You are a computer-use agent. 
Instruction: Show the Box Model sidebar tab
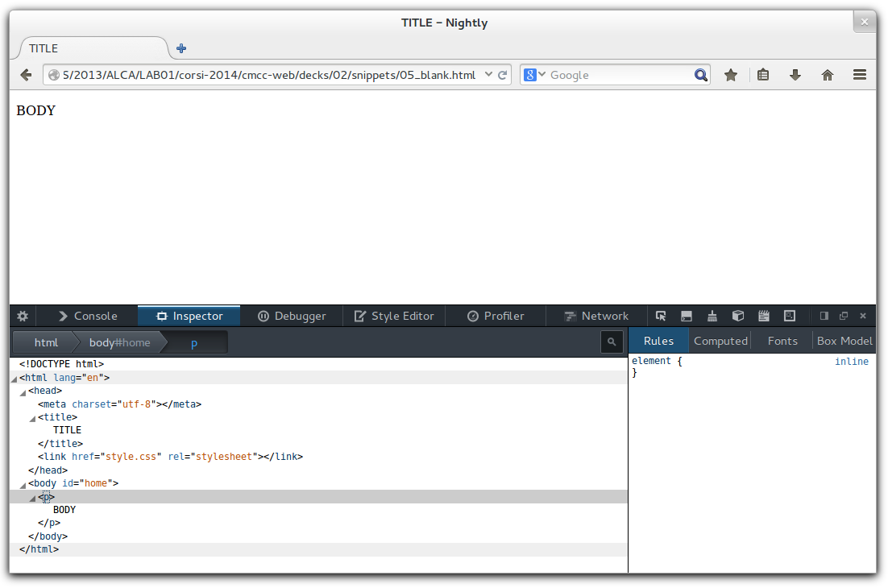[x=844, y=341]
